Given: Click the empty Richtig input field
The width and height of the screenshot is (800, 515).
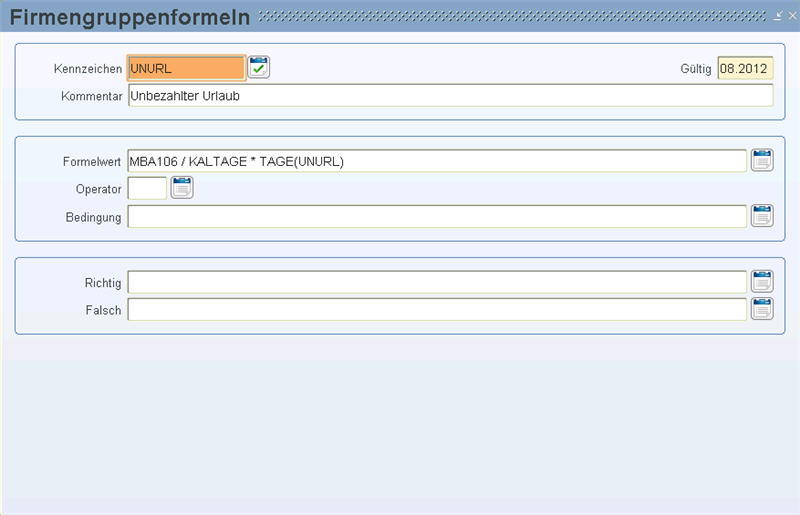Looking at the screenshot, I should click(437, 282).
